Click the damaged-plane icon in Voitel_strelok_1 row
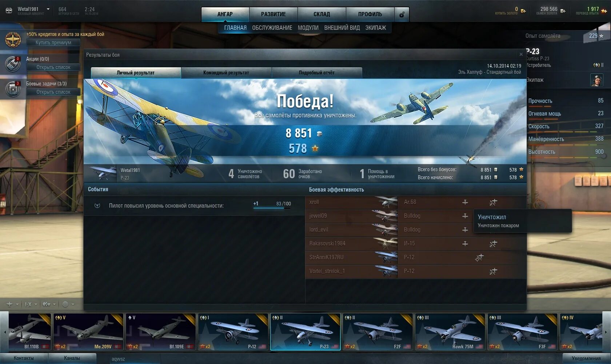Screen dimensions: 611x364 click(x=493, y=271)
